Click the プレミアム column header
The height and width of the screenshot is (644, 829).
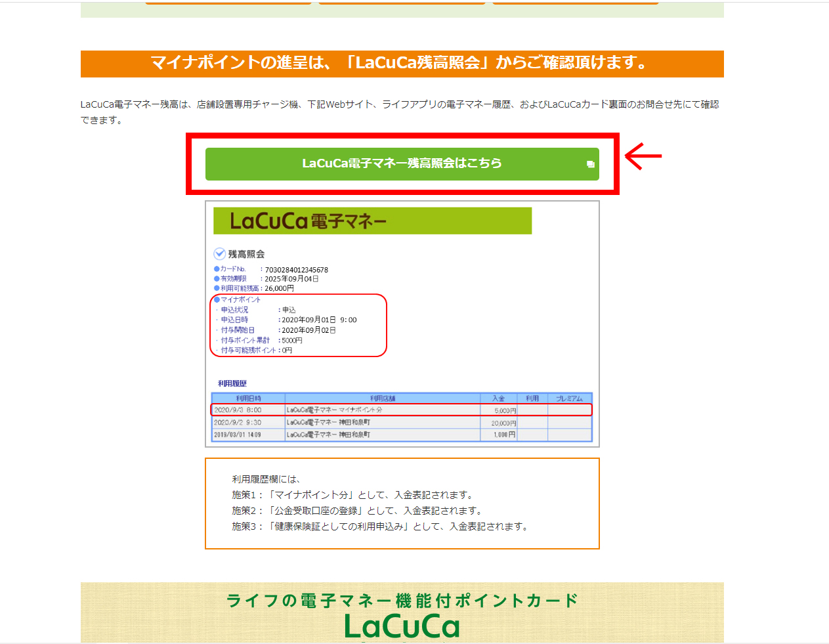(568, 397)
